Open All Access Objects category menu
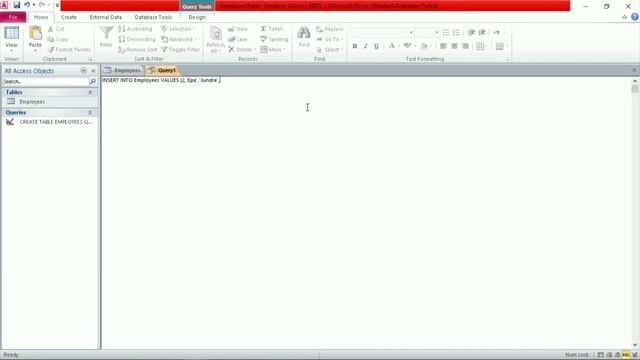 click(83, 71)
